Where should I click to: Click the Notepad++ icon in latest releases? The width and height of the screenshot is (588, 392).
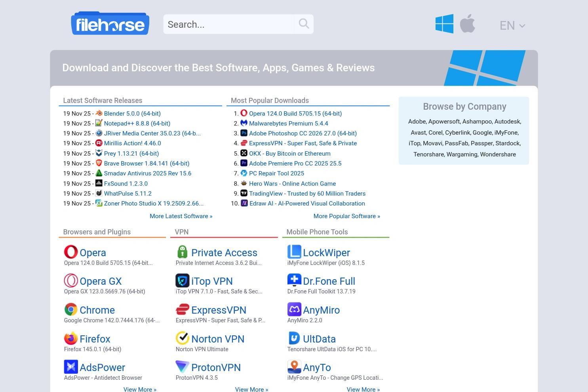(x=99, y=123)
